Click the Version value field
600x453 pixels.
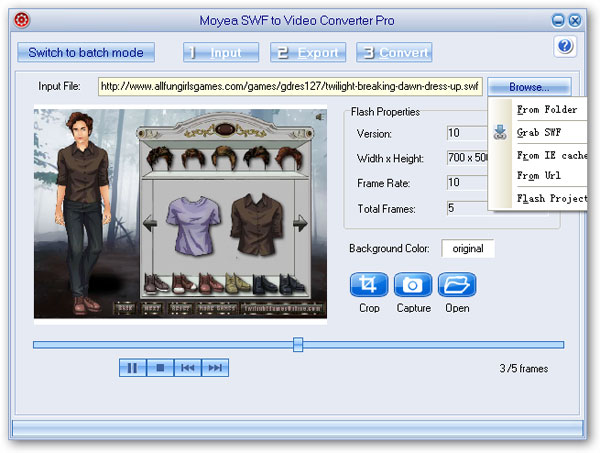point(467,133)
